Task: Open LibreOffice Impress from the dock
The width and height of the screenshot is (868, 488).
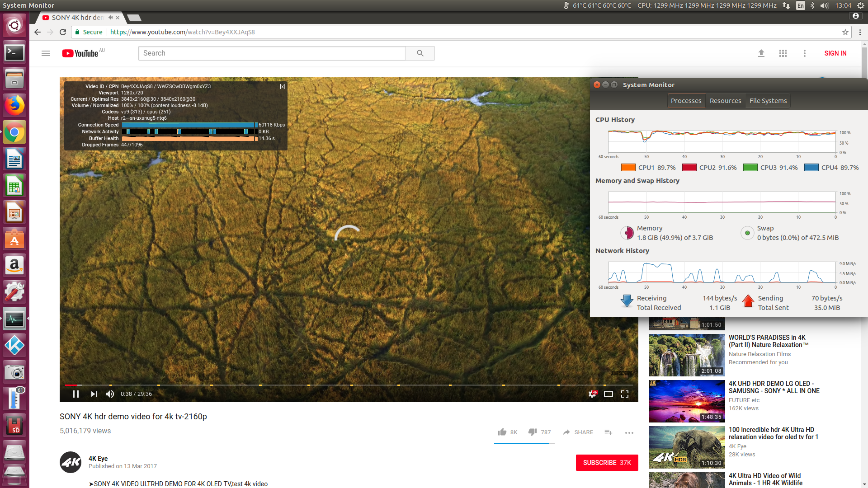Action: 14,212
